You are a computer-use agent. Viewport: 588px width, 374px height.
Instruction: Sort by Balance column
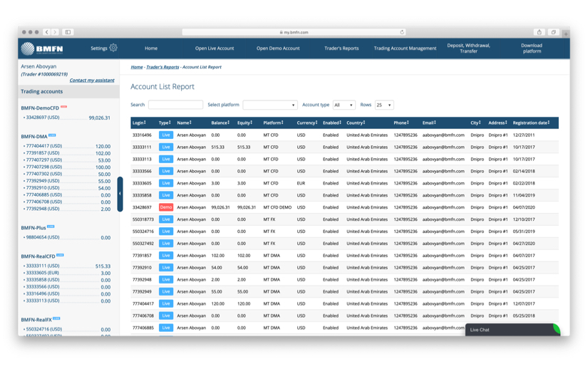220,123
